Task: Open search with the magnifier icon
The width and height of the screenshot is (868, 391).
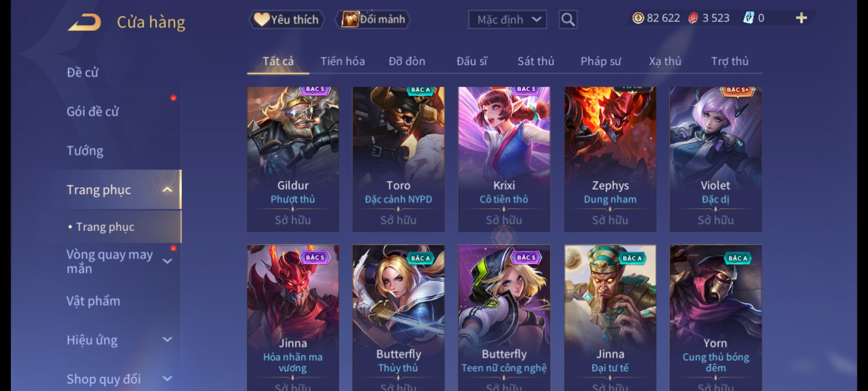Action: click(568, 20)
